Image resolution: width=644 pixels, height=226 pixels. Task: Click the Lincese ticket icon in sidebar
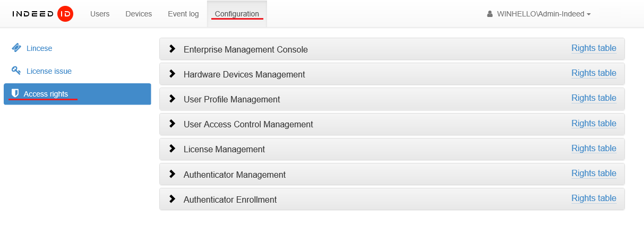(x=16, y=48)
